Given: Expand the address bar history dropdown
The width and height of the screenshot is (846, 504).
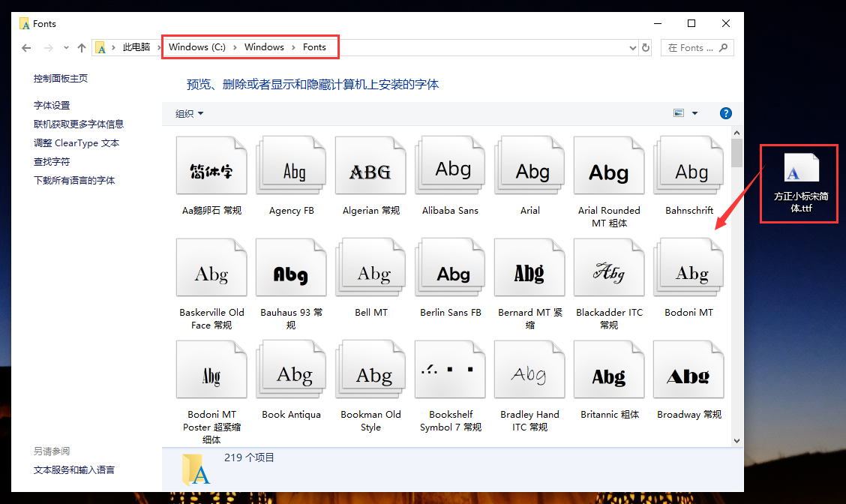Looking at the screenshot, I should [x=632, y=47].
